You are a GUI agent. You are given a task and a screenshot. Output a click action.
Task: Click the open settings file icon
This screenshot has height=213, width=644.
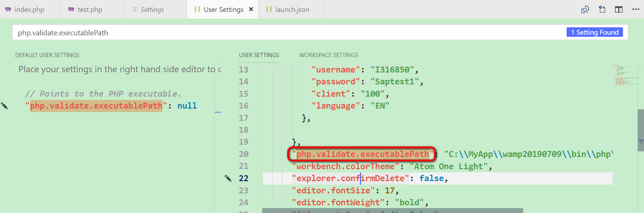tap(602, 9)
